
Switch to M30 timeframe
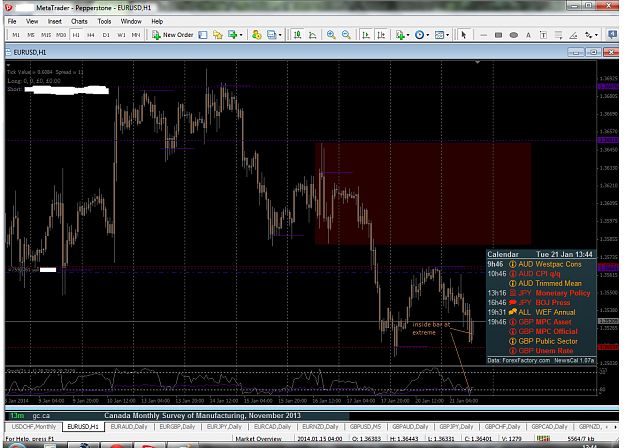[61, 35]
